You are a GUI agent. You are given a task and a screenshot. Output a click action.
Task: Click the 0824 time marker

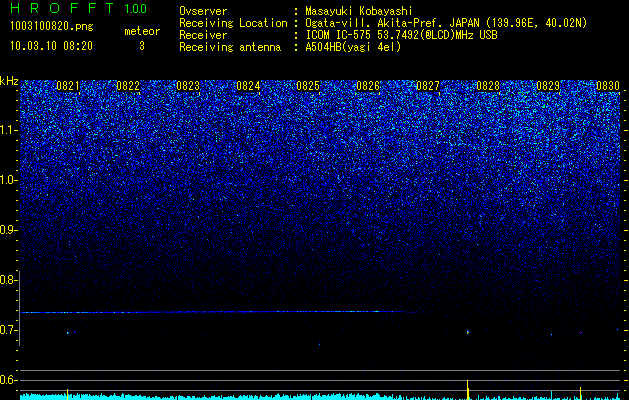click(x=248, y=86)
